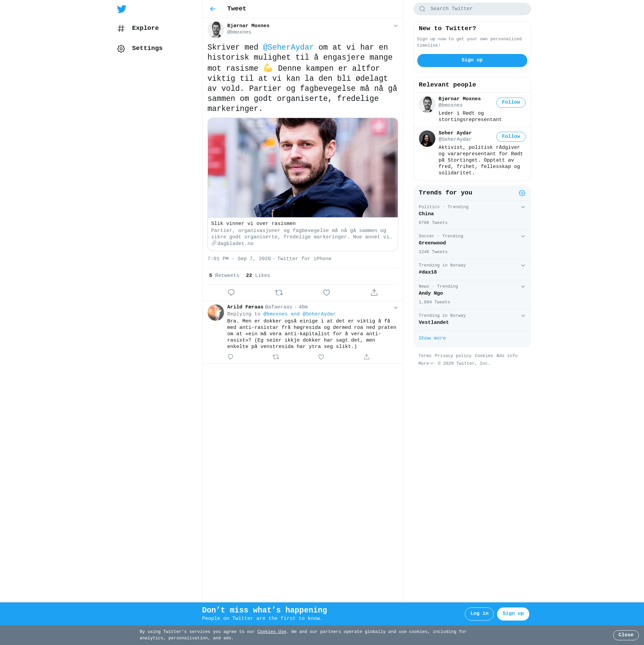Expand options for China trend
Image resolution: width=644 pixels, height=645 pixels.
(x=523, y=207)
